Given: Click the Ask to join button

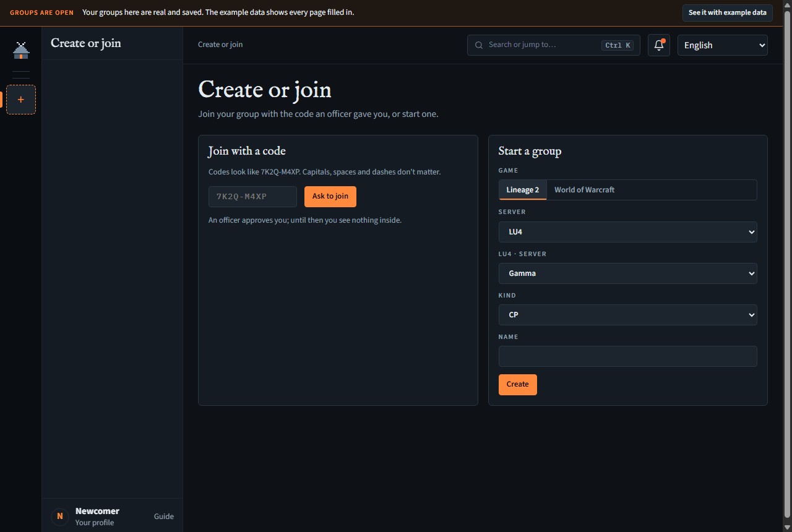Looking at the screenshot, I should point(330,197).
